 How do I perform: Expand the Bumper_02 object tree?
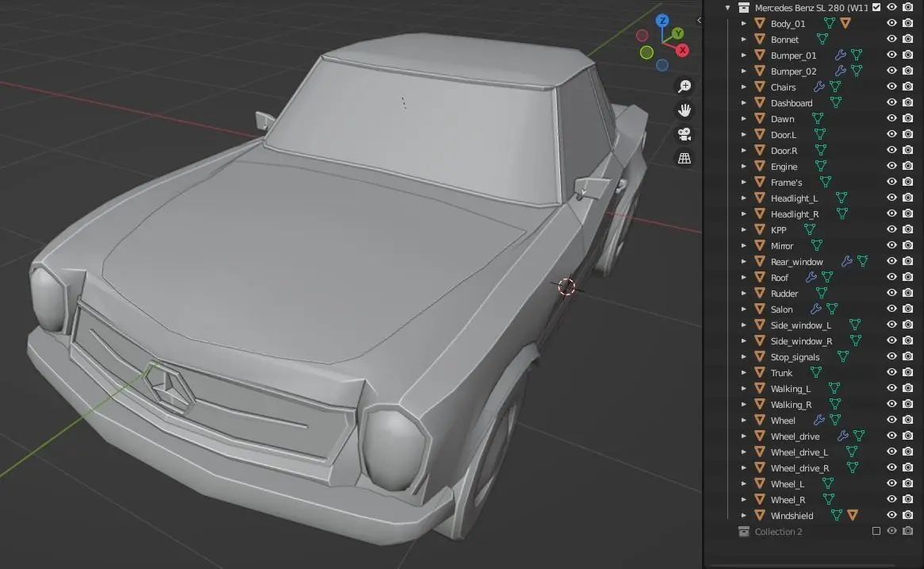[744, 71]
